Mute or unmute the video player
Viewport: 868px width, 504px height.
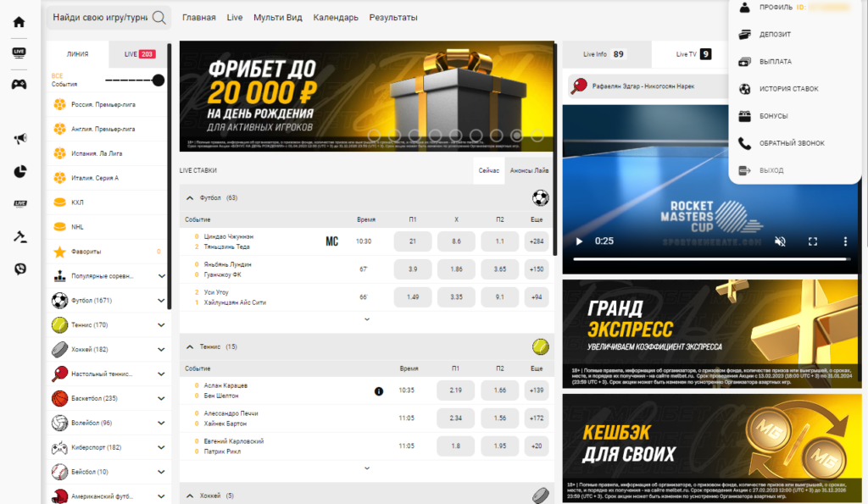coord(780,241)
